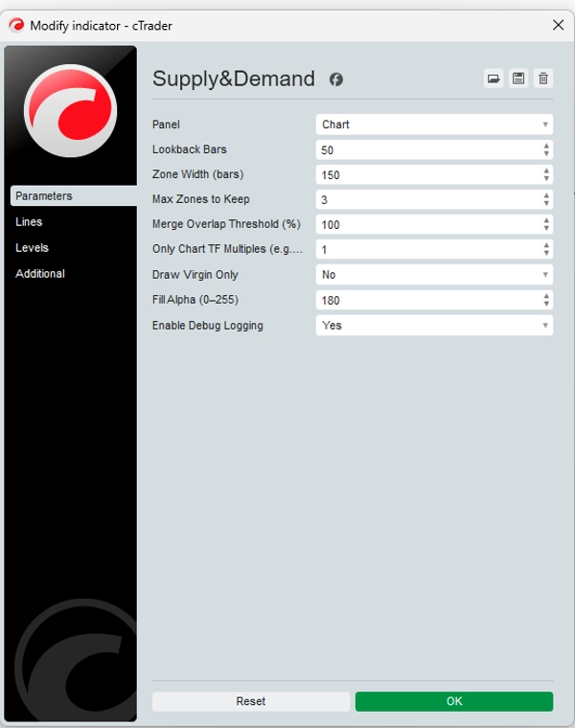Click the Facebook icon beside Supply&Demand title
The width and height of the screenshot is (575, 728).
pos(336,80)
